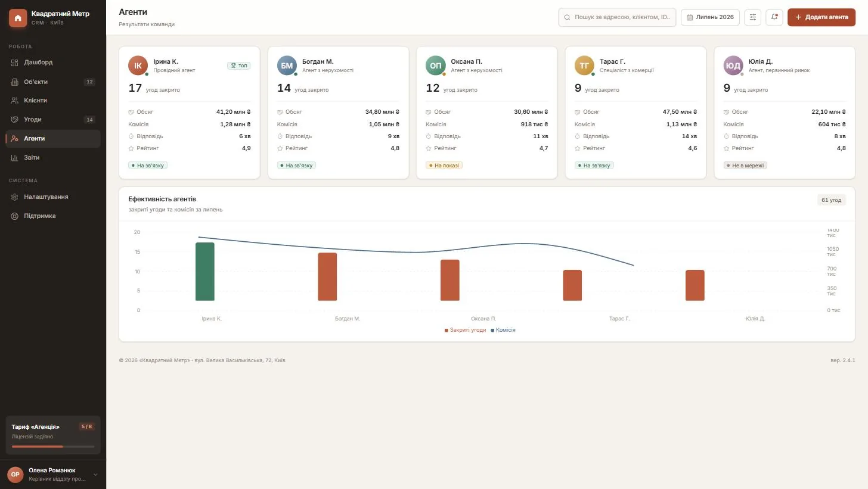Click Тарас Г. avatar ТГ

(584, 66)
